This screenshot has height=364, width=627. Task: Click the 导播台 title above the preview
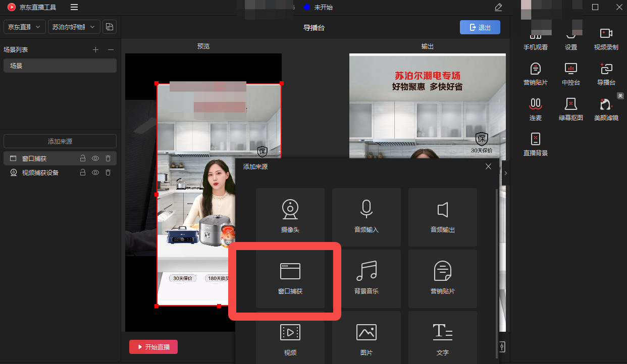pyautogui.click(x=314, y=28)
